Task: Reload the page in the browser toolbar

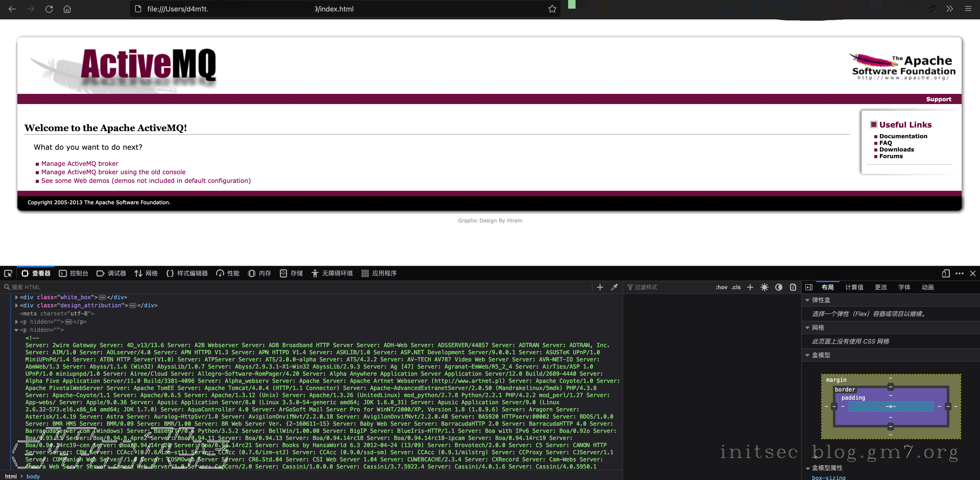Action: (x=49, y=9)
